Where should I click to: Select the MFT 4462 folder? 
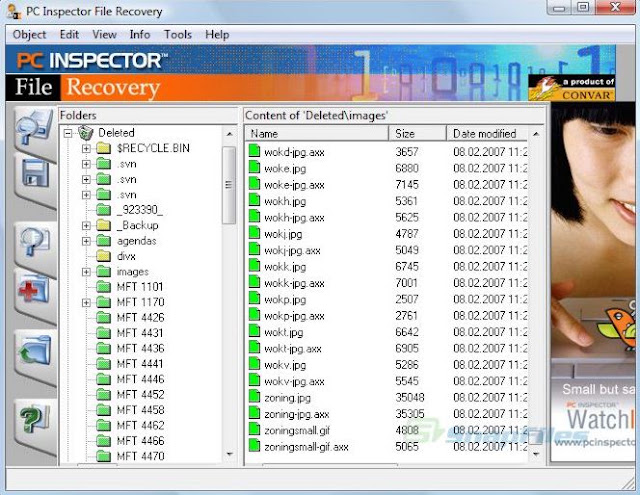140,425
